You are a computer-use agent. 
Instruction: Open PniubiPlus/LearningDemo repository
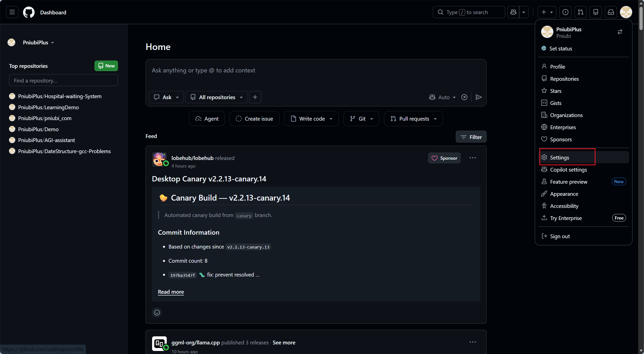coord(49,107)
